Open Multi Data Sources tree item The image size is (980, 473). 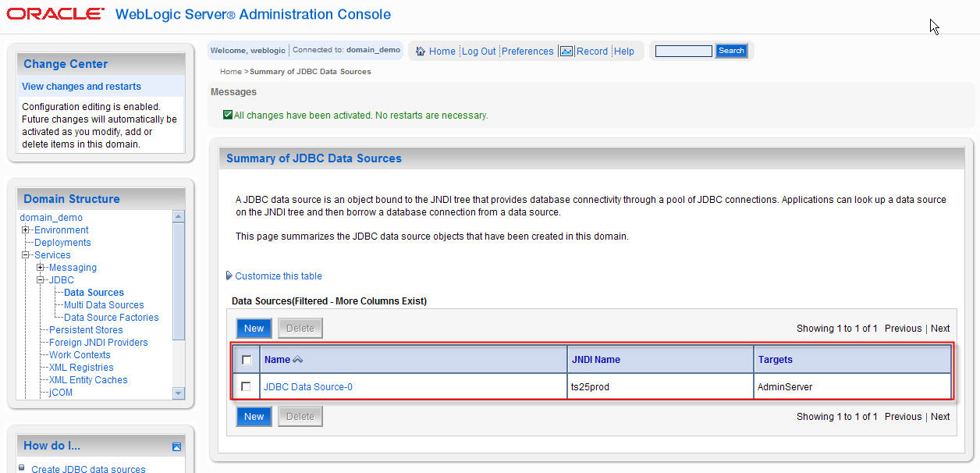[x=104, y=305]
